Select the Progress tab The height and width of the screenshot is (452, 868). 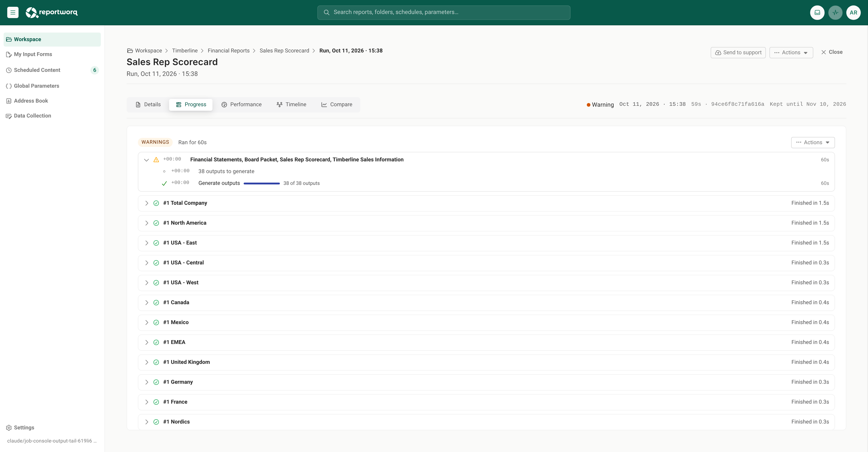coord(191,104)
